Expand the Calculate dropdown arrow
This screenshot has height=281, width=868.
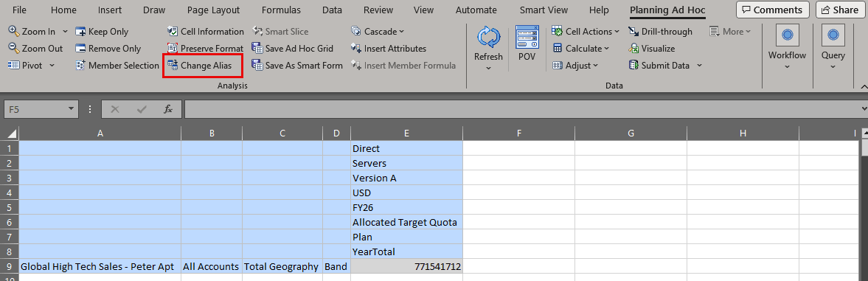coord(606,48)
